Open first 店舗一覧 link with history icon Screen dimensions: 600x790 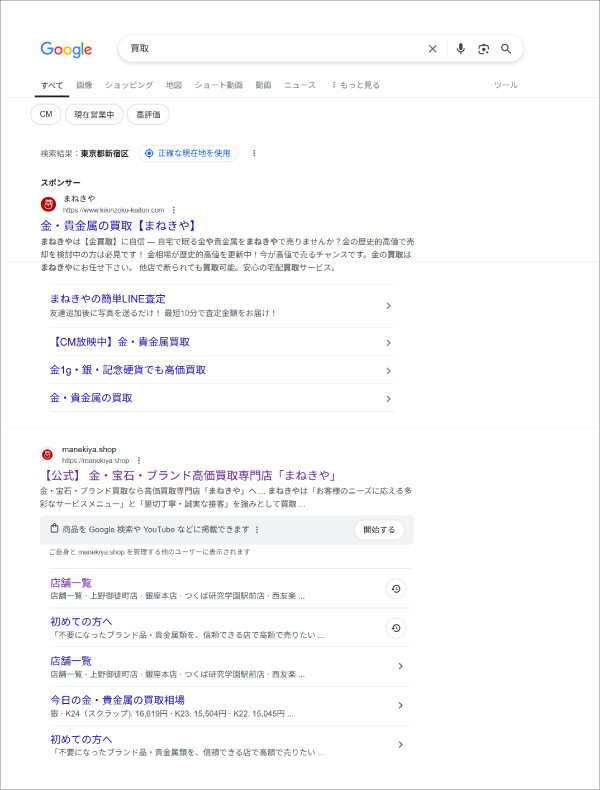pyautogui.click(x=71, y=583)
